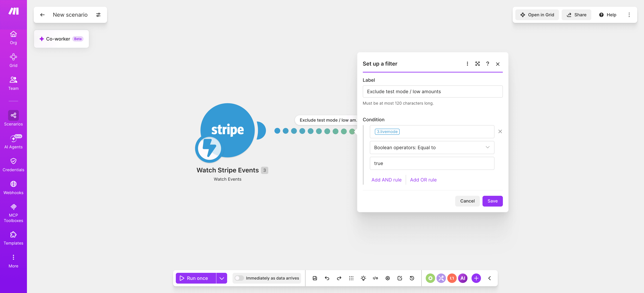
Task: Open Webhooks section
Action: click(13, 188)
